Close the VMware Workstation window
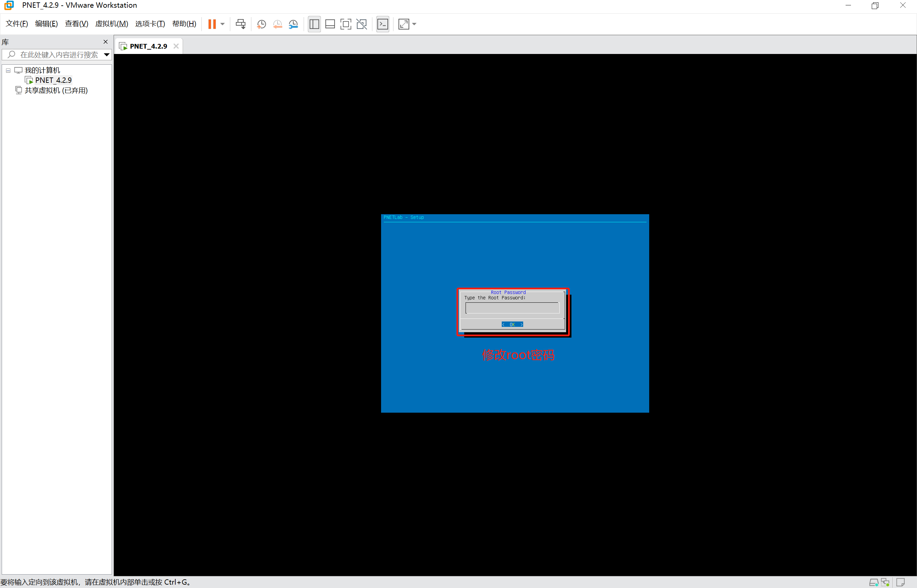917x588 pixels. [903, 5]
